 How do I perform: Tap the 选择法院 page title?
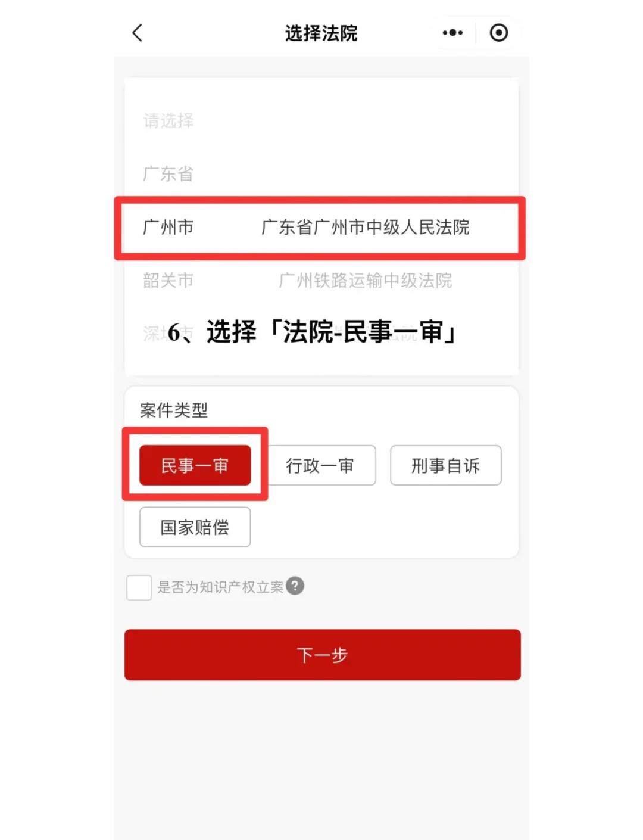(x=321, y=33)
